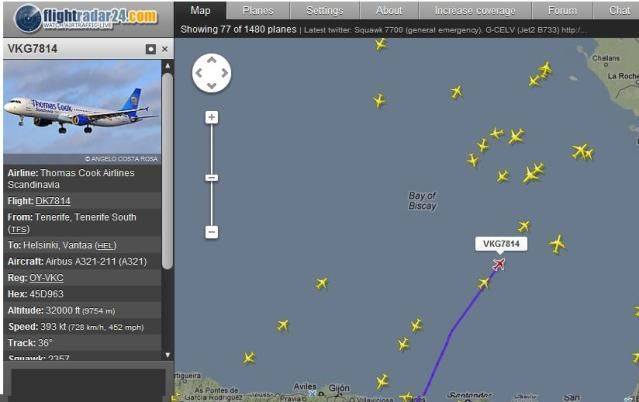The image size is (639, 402).
Task: Pan the map right with the arrow
Action: tap(225, 73)
